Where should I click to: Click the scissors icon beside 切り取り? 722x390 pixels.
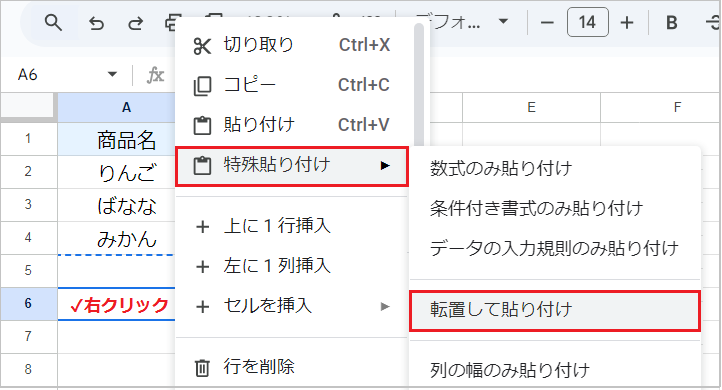(x=202, y=47)
